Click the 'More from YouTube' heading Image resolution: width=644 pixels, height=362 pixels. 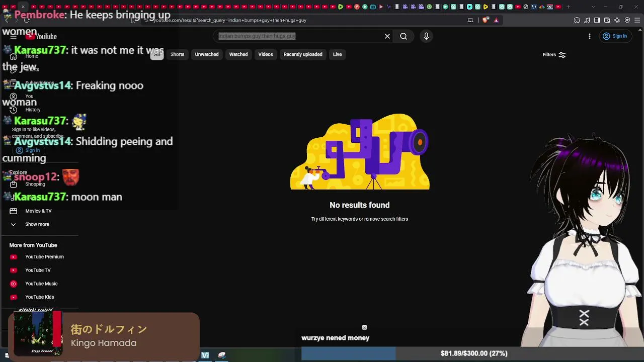(x=33, y=245)
